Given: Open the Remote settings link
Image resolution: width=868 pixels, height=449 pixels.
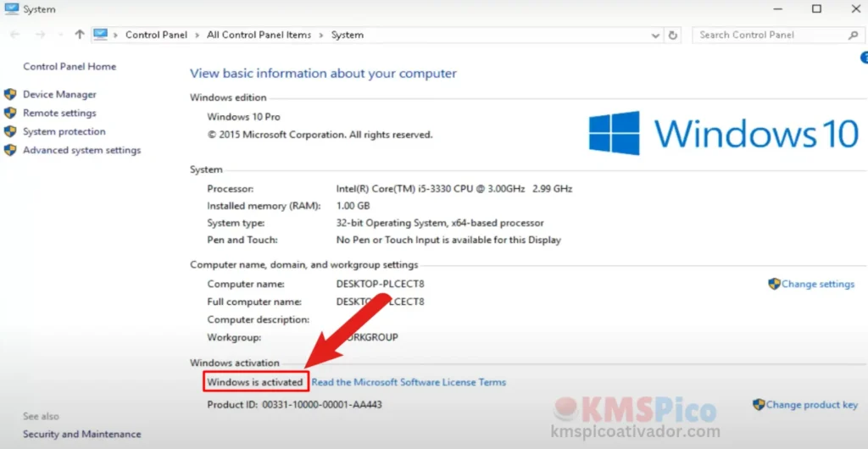Looking at the screenshot, I should 60,113.
